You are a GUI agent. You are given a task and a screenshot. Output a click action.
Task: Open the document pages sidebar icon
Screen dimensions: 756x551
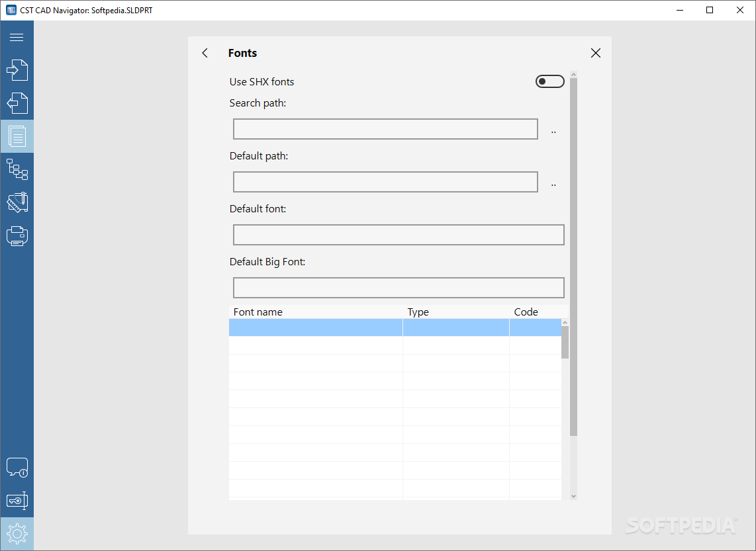pos(17,136)
